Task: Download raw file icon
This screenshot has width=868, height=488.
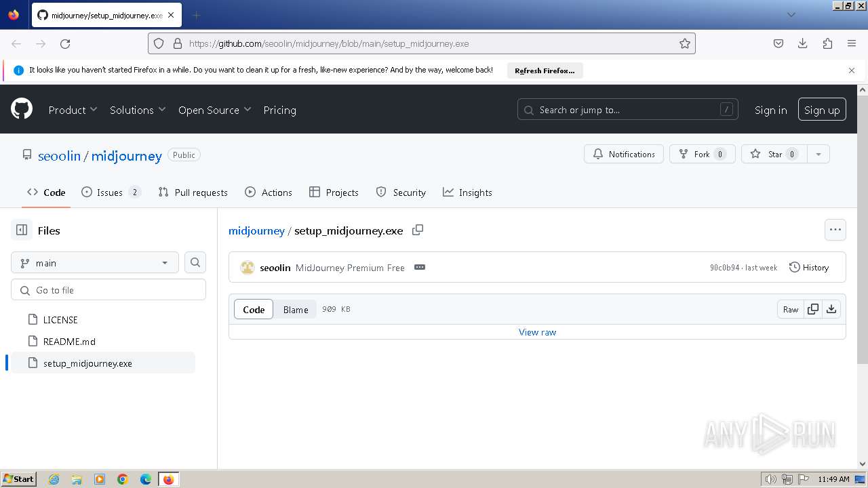Action: tap(831, 309)
